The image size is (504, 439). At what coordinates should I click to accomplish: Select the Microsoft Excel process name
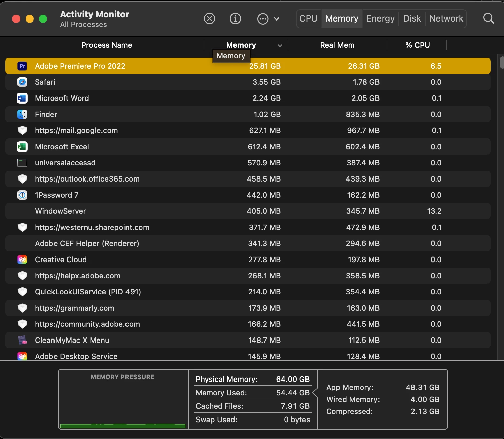[62, 147]
